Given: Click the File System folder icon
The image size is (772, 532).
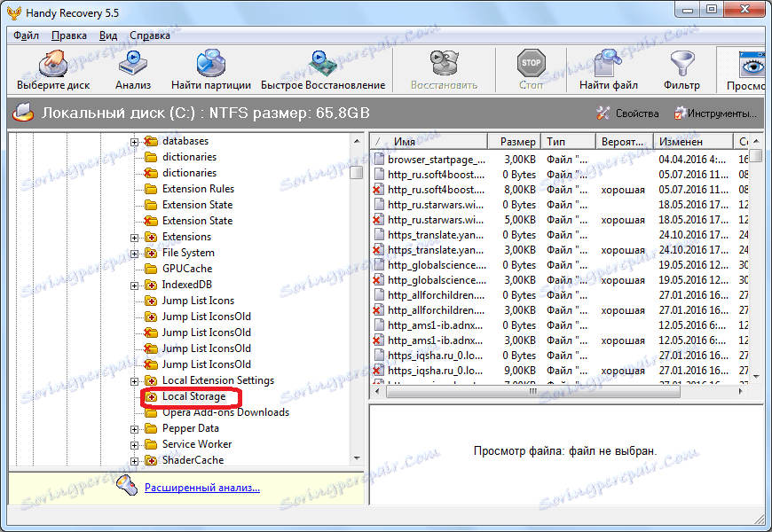Looking at the screenshot, I should (x=151, y=253).
